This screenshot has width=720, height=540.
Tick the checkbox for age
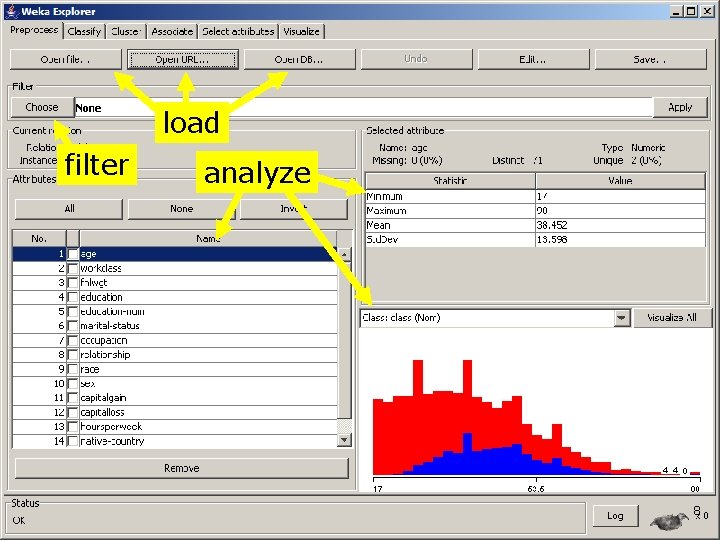point(73,254)
